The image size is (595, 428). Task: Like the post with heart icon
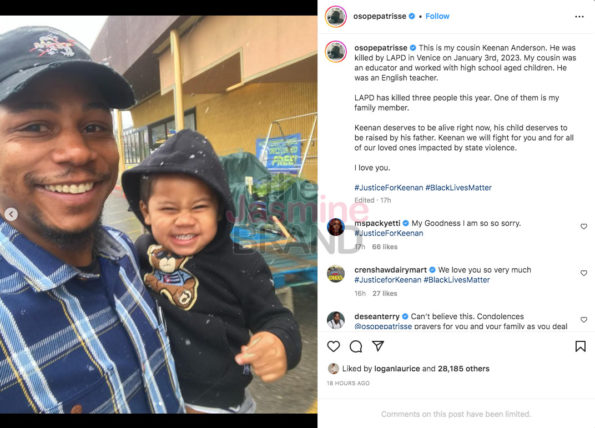pos(334,346)
